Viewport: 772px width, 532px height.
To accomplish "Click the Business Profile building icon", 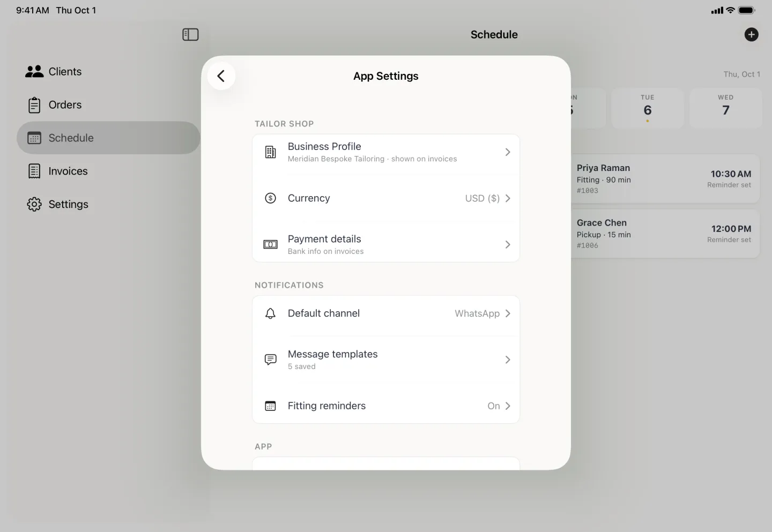I will [271, 152].
